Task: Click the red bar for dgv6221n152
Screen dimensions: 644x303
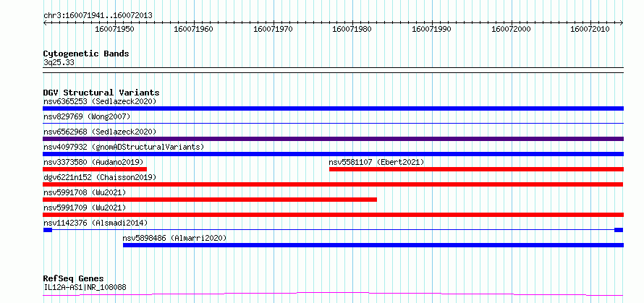Action: click(x=333, y=184)
